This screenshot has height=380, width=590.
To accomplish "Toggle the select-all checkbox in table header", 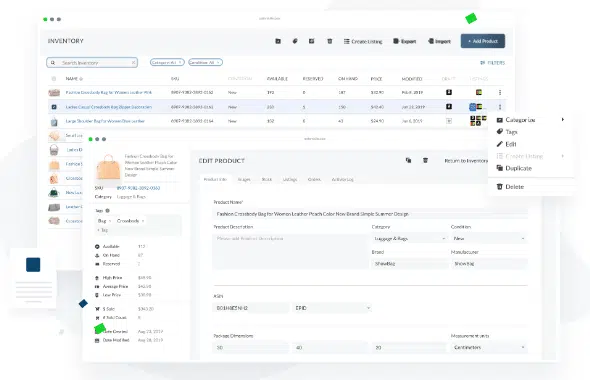I will (x=54, y=79).
